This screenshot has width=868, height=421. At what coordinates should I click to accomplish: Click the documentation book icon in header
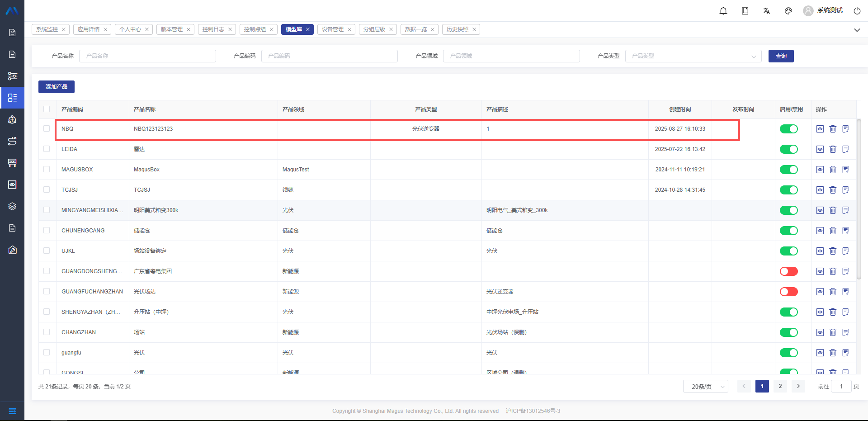point(745,11)
